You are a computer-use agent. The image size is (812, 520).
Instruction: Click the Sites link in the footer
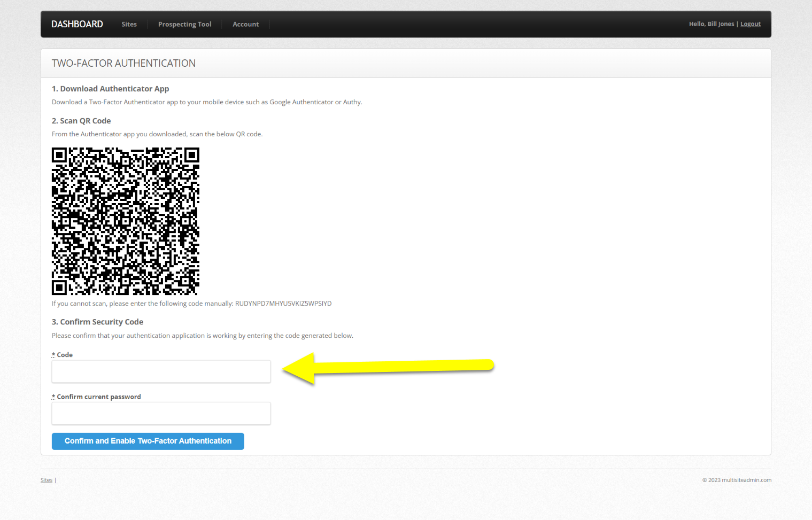[x=47, y=480]
